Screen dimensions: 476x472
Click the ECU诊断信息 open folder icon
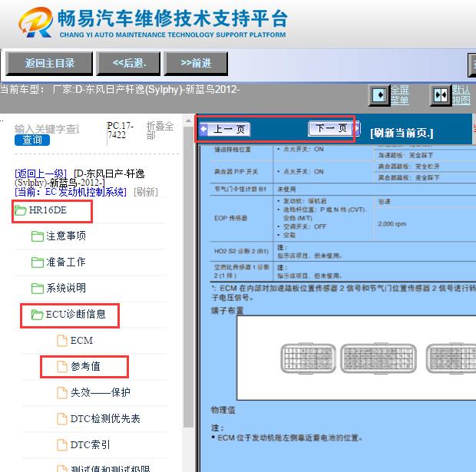click(38, 315)
